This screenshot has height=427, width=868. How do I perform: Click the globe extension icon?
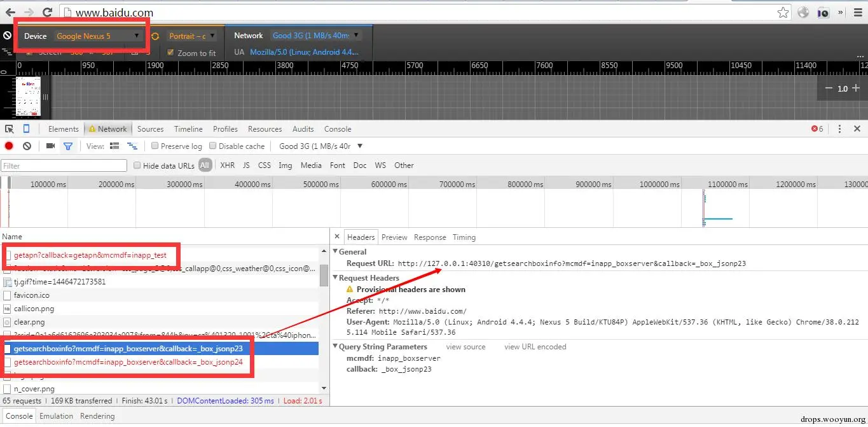point(803,12)
